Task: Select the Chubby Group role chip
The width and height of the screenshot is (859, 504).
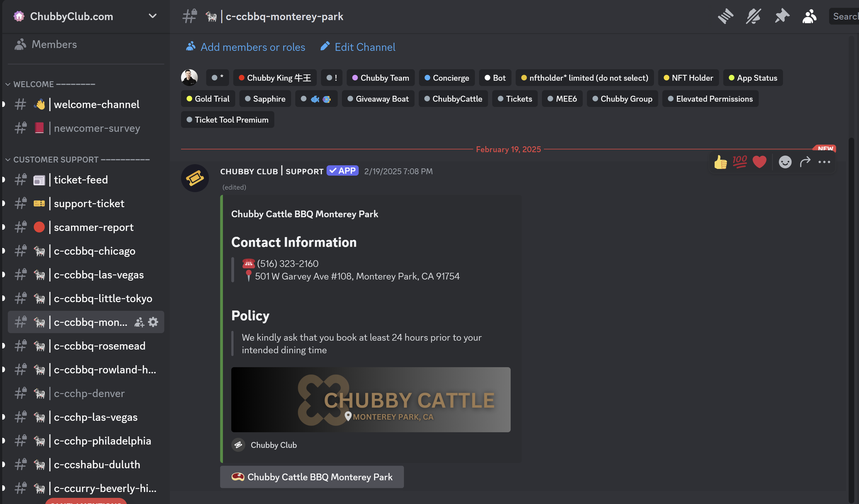Action: click(622, 99)
